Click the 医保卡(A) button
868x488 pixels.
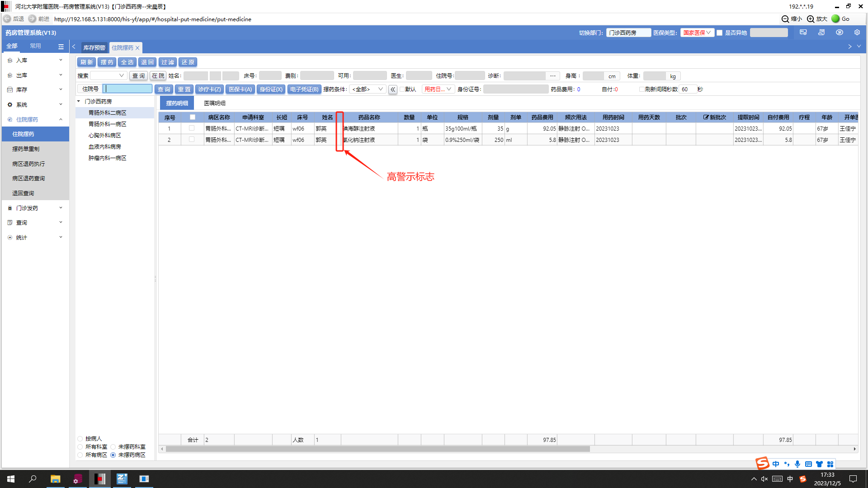pos(240,89)
